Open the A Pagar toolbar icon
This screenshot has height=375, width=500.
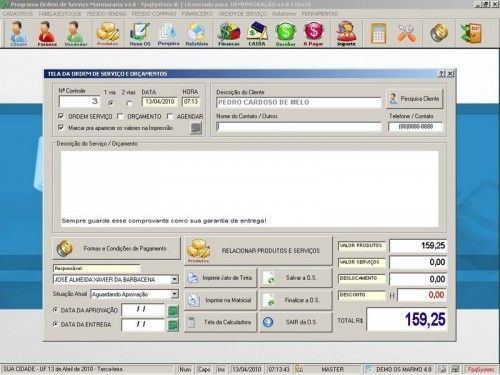313,33
